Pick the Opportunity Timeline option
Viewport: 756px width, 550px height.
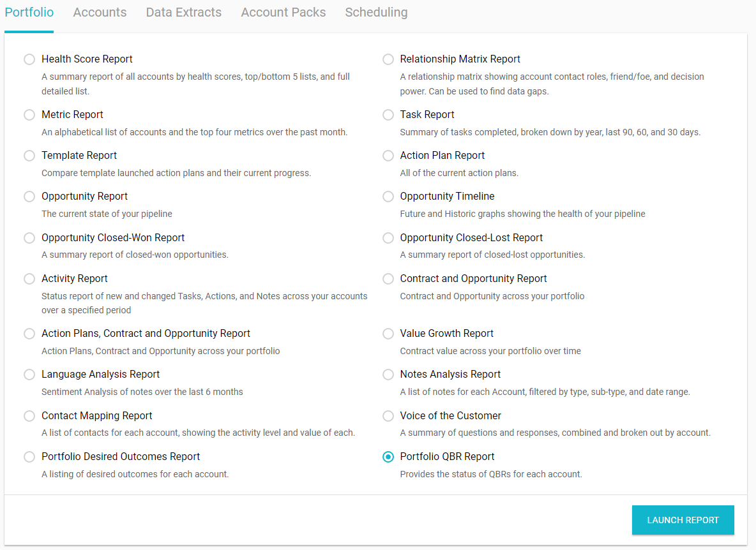point(388,197)
